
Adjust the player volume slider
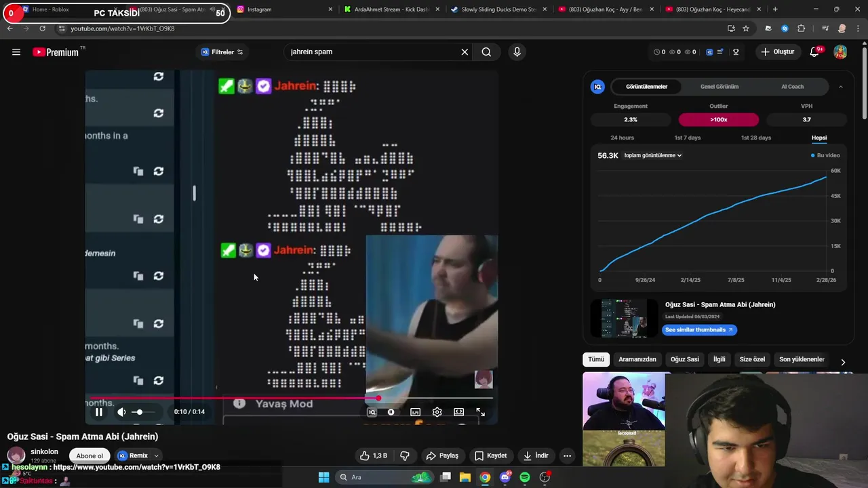tap(142, 412)
